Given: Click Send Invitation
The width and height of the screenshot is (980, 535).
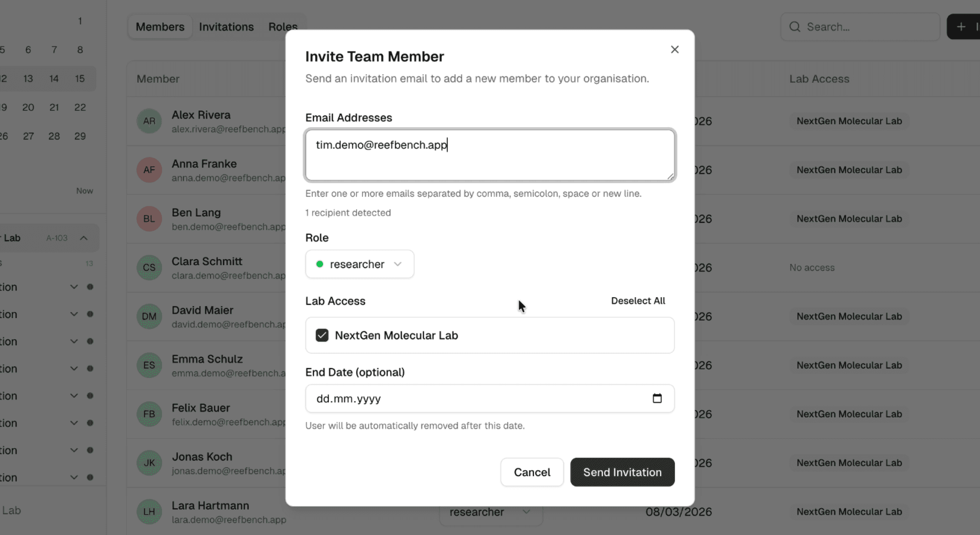Looking at the screenshot, I should pos(622,472).
